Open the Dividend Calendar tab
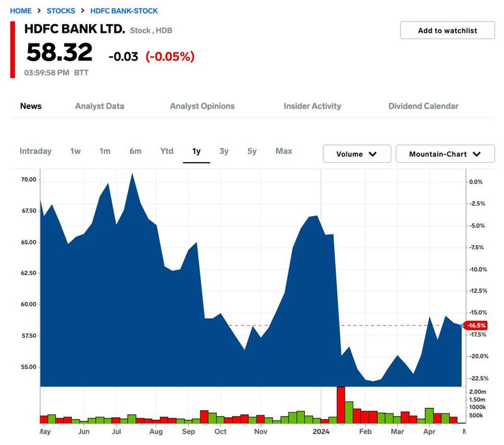 [423, 106]
